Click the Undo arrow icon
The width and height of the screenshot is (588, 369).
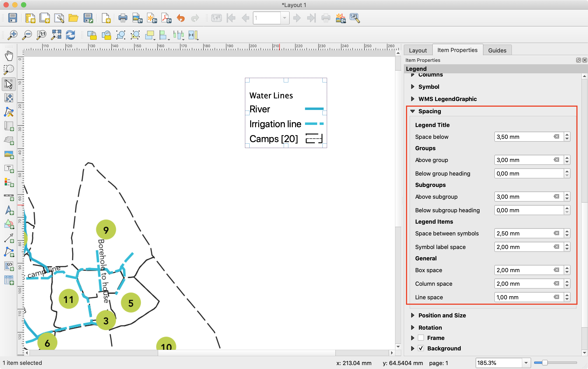click(181, 18)
